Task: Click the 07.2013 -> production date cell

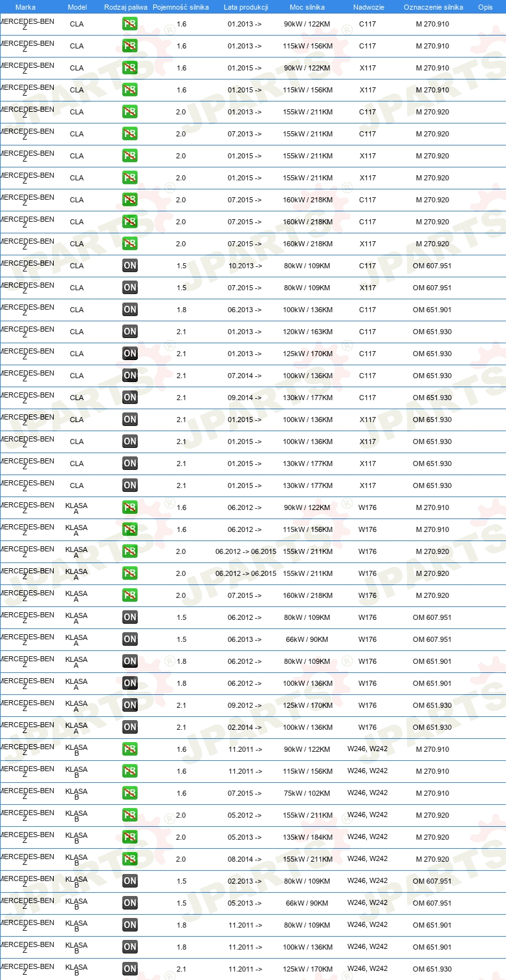Action: [x=245, y=134]
